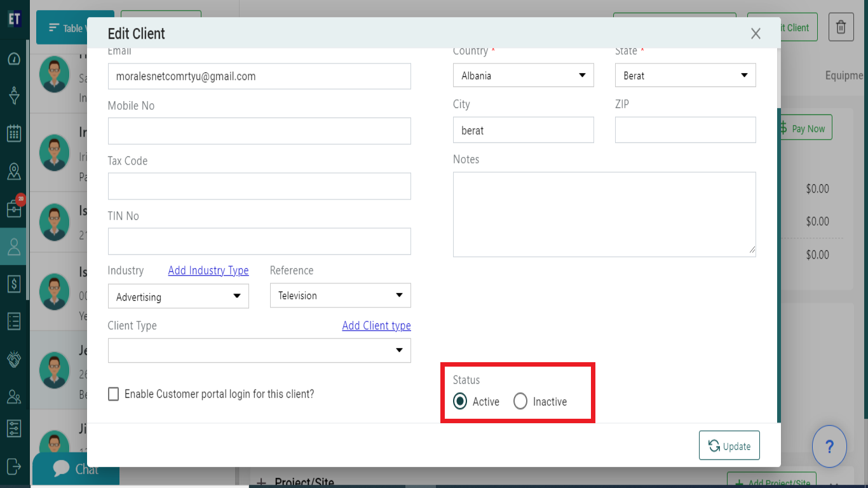Click the Mobile No input field
The image size is (868, 488).
click(259, 131)
